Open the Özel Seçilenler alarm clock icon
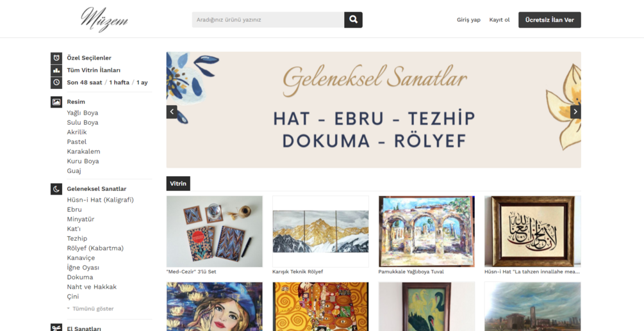The width and height of the screenshot is (644, 331). [56, 58]
